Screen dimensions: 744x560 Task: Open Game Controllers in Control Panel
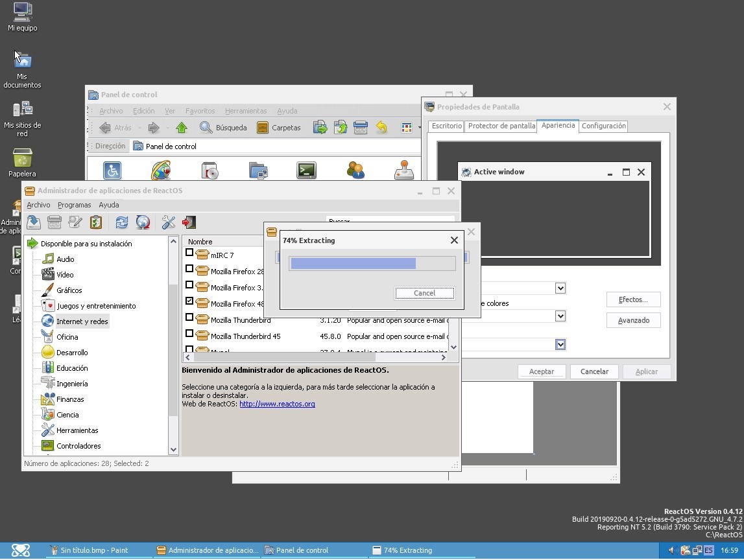[x=404, y=170]
